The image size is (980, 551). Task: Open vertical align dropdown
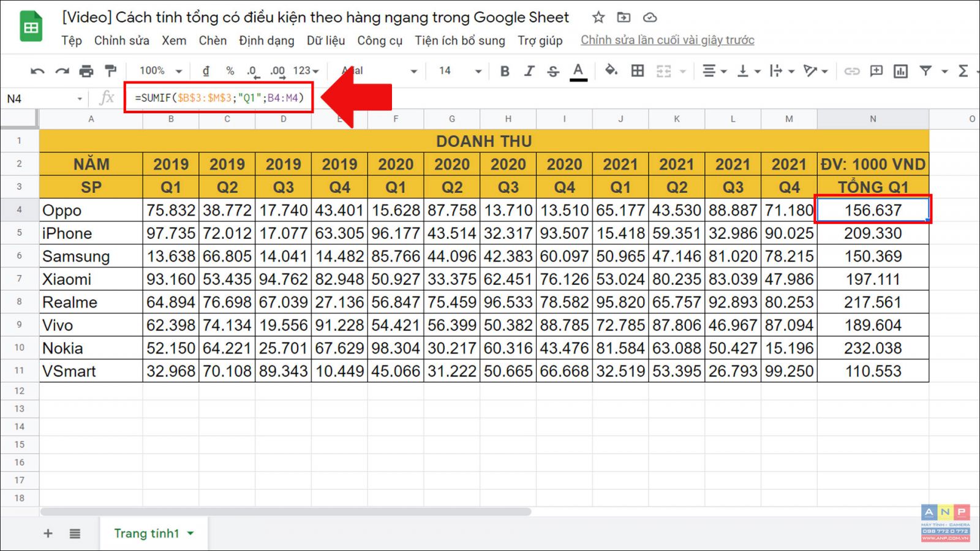coord(748,71)
